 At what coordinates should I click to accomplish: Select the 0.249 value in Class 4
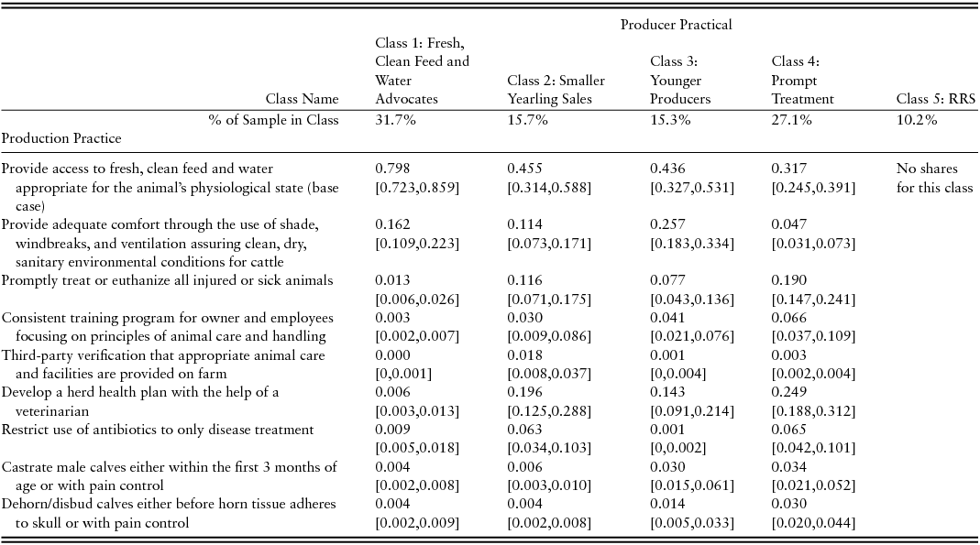pos(789,392)
